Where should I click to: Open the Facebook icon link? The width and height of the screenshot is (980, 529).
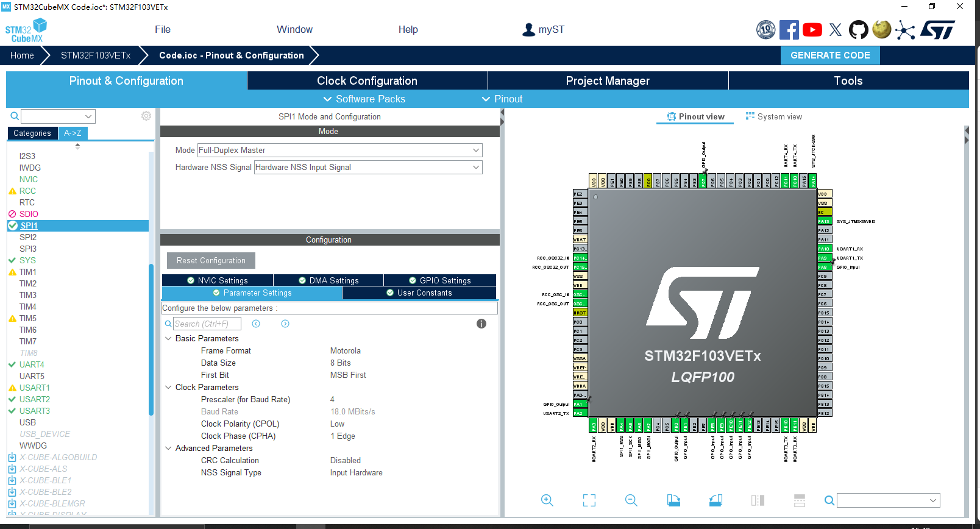coord(789,30)
